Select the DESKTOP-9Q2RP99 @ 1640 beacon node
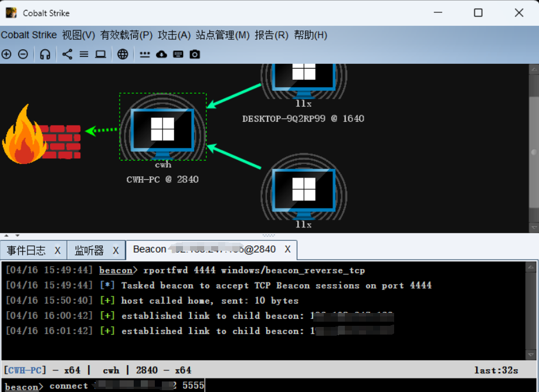This screenshot has height=392, width=539. coord(304,81)
